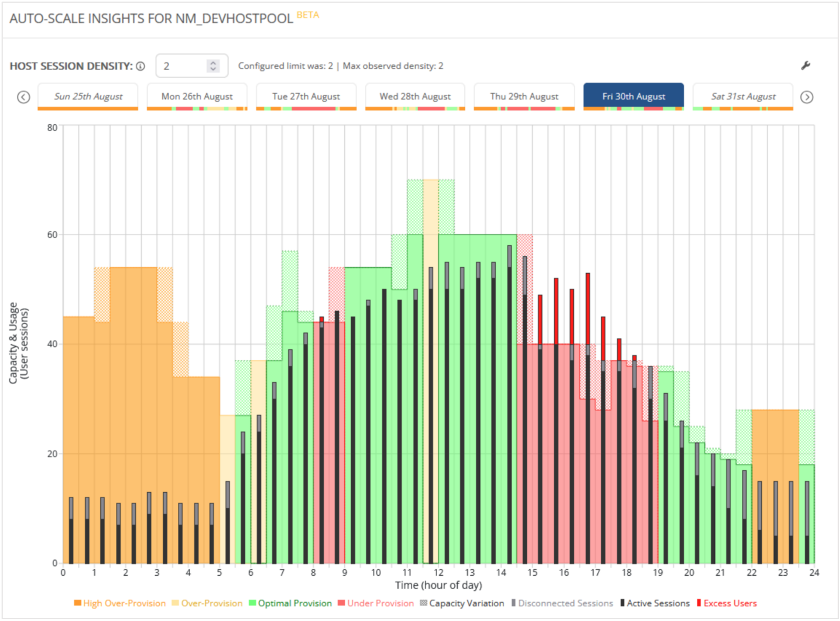
Task: Click the next week arrow icon
Action: [807, 97]
